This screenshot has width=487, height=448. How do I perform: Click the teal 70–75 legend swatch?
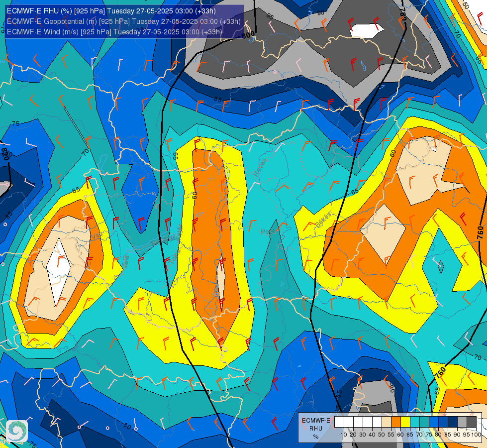click(424, 422)
